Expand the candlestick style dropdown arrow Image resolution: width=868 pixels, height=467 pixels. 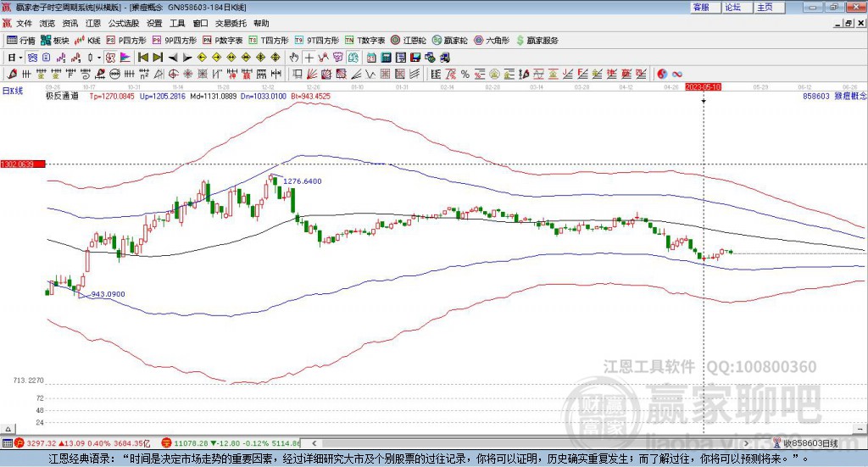99,58
